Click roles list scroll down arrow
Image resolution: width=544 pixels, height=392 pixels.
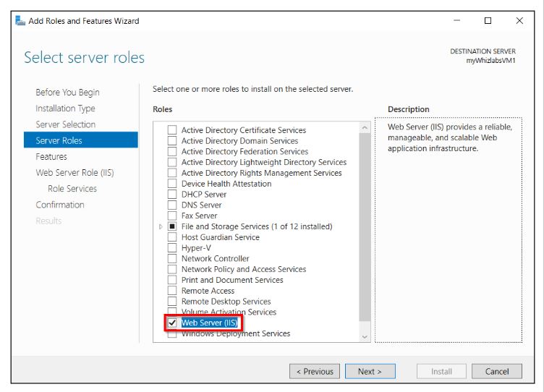pos(365,336)
